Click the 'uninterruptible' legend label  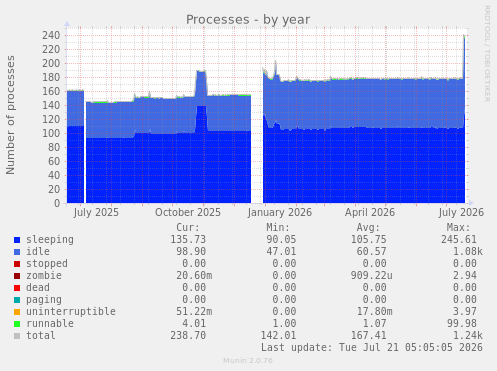click(x=71, y=311)
